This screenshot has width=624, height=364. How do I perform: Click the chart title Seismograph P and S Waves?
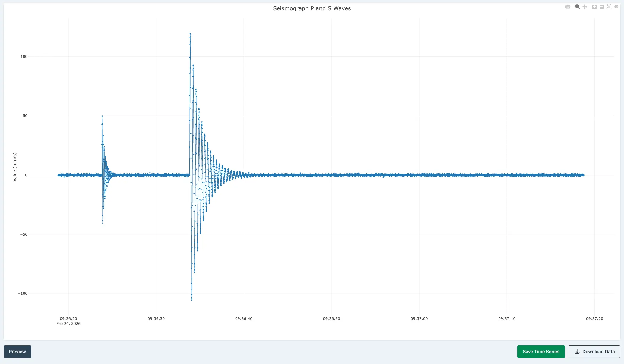click(x=312, y=8)
